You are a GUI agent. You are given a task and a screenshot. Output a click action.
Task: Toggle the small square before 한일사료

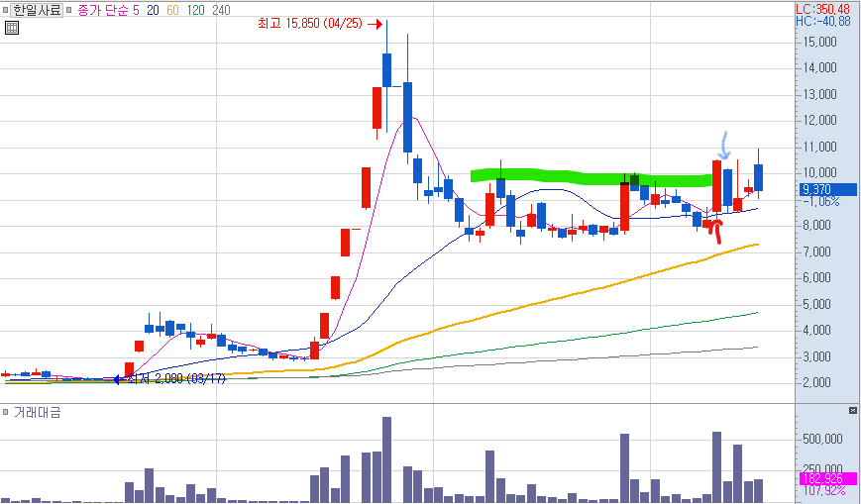6,10
